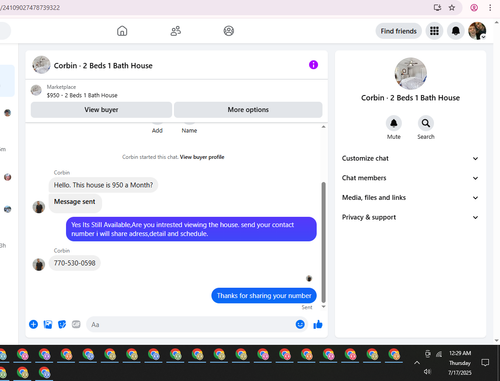The width and height of the screenshot is (500, 381).
Task: Click the chat messages vertical scrollbar
Action: click(x=323, y=242)
